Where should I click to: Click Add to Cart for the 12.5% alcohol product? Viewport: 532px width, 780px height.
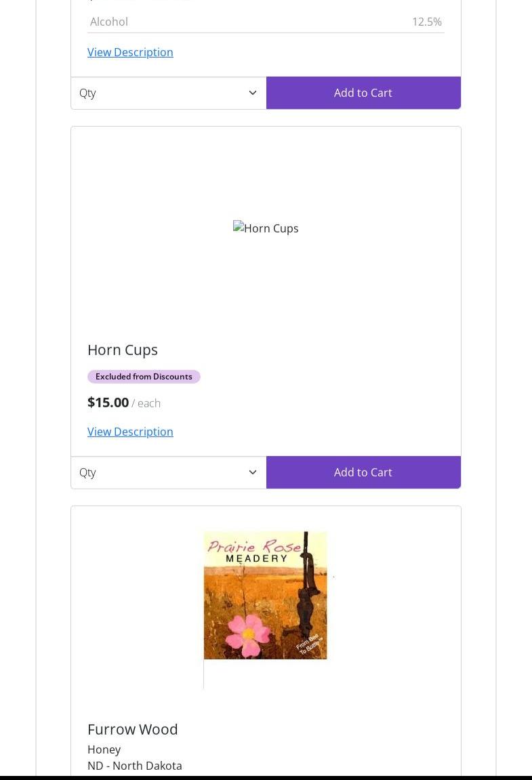tap(363, 93)
